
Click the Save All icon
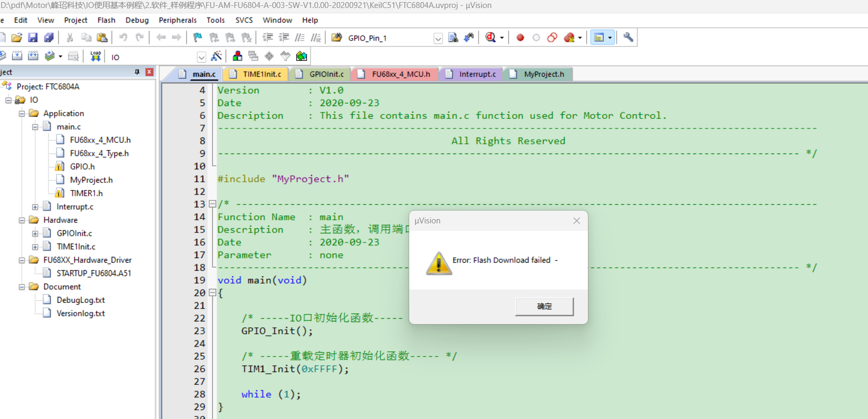[49, 37]
